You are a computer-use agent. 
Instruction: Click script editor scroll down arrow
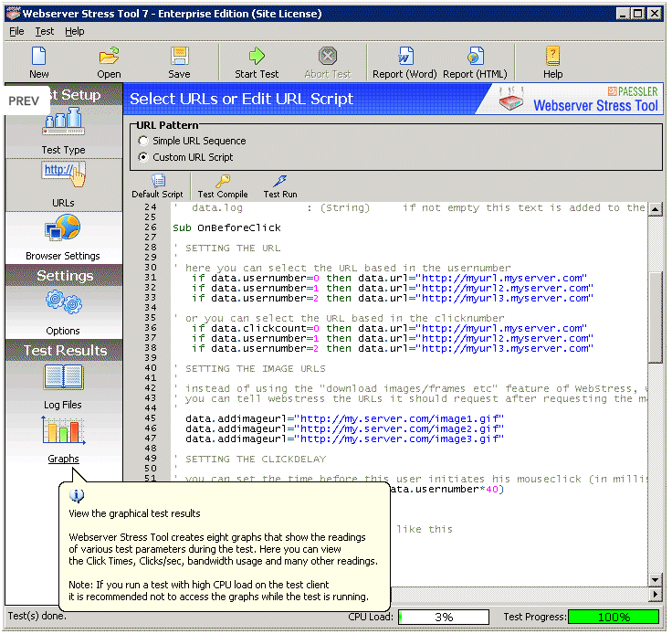655,580
